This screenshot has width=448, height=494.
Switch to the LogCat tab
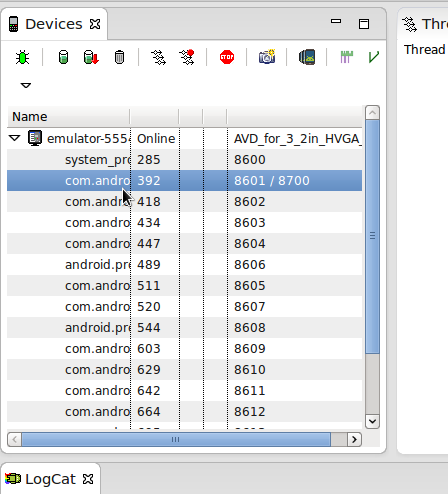pos(50,479)
